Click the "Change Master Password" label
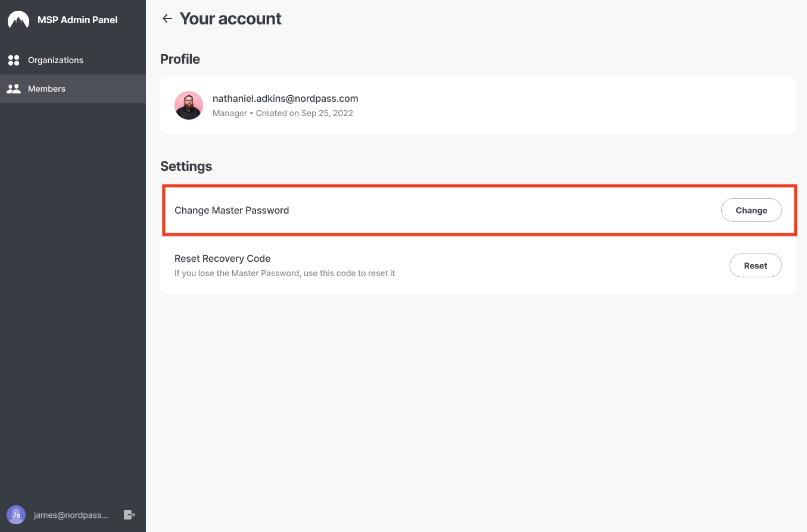This screenshot has height=532, width=807. click(232, 210)
